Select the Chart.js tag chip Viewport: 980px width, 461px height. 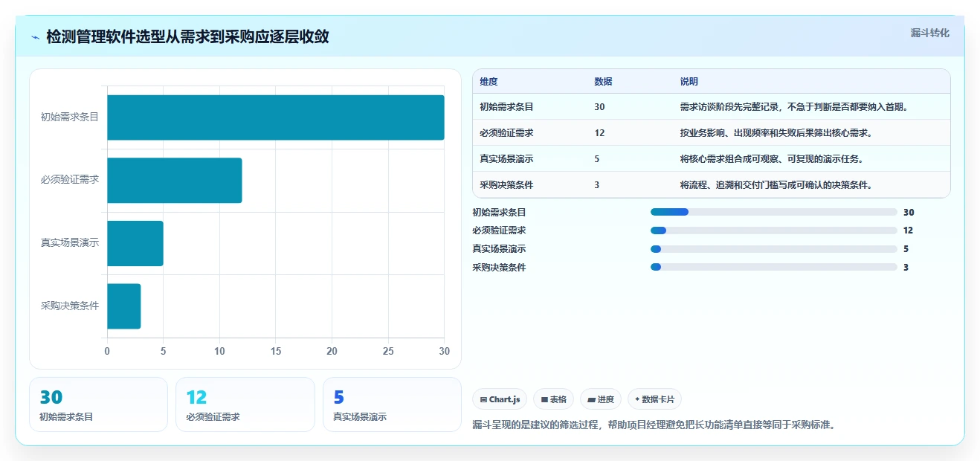point(500,399)
